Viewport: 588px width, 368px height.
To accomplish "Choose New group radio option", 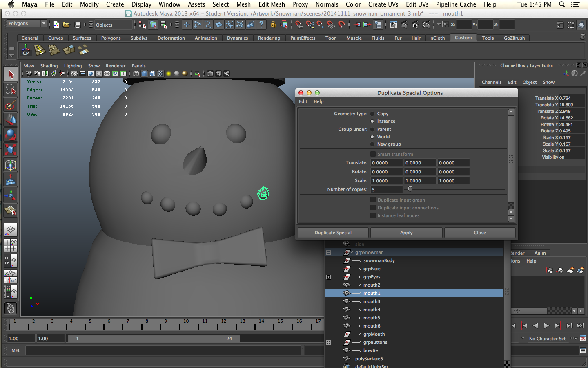I will pos(372,144).
